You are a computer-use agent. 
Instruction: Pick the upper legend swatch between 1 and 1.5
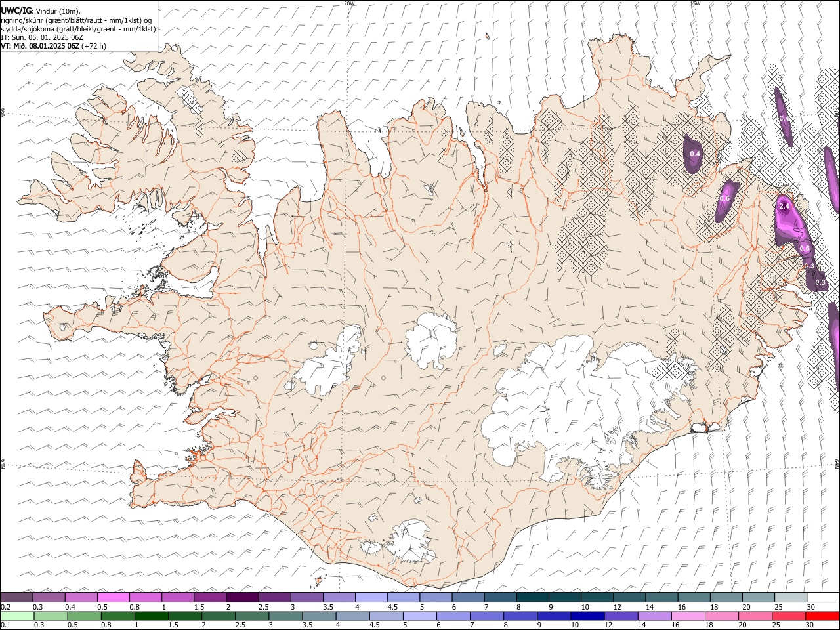178,598
